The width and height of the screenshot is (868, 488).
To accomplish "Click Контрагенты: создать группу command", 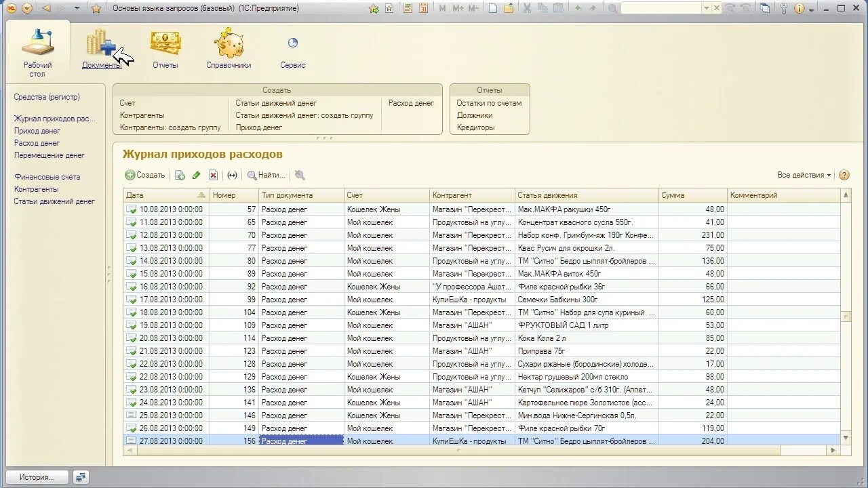I will click(170, 127).
